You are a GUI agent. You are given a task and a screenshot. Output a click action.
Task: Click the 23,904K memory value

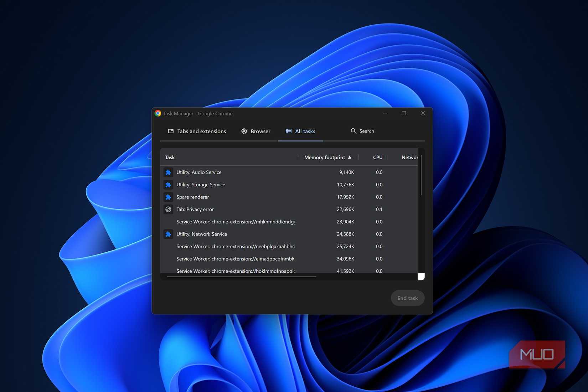point(345,222)
